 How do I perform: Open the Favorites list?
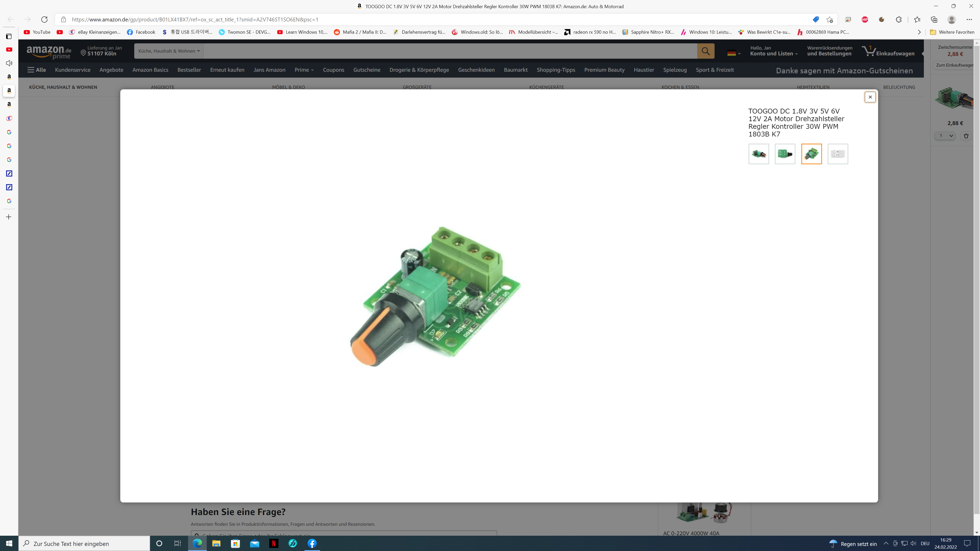point(917,19)
